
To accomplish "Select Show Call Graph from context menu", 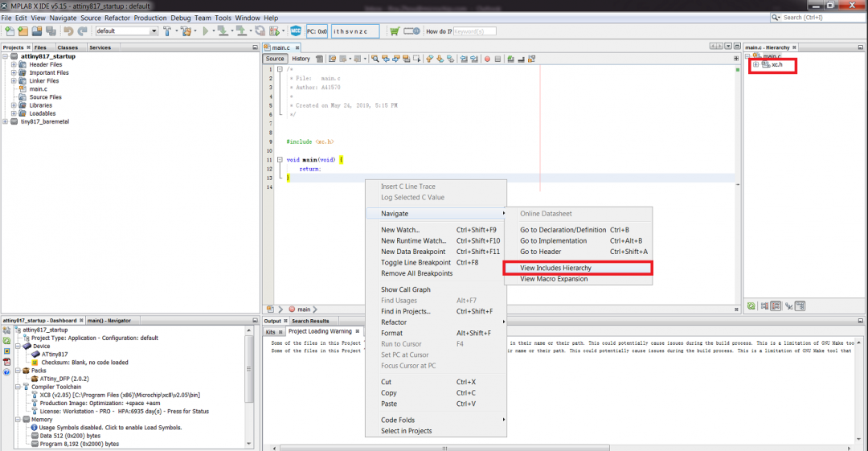I will (x=436, y=289).
